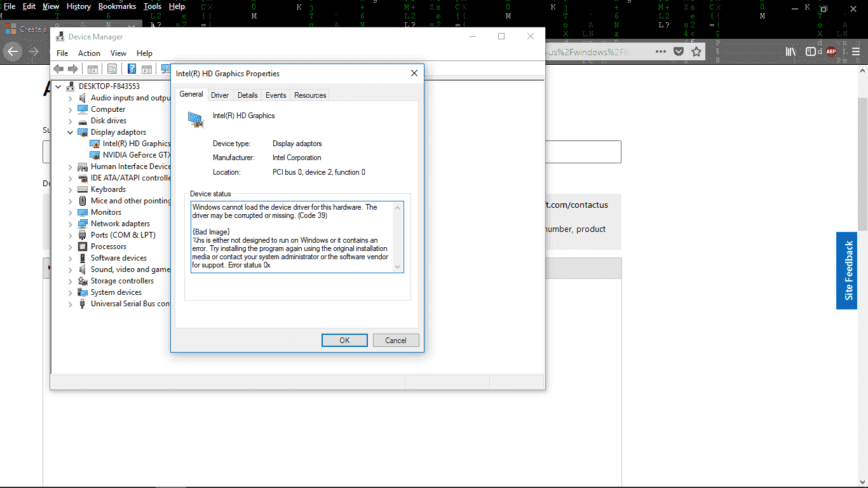Viewport: 868px width, 488px height.
Task: Open Device Manager File menu
Action: (x=62, y=53)
